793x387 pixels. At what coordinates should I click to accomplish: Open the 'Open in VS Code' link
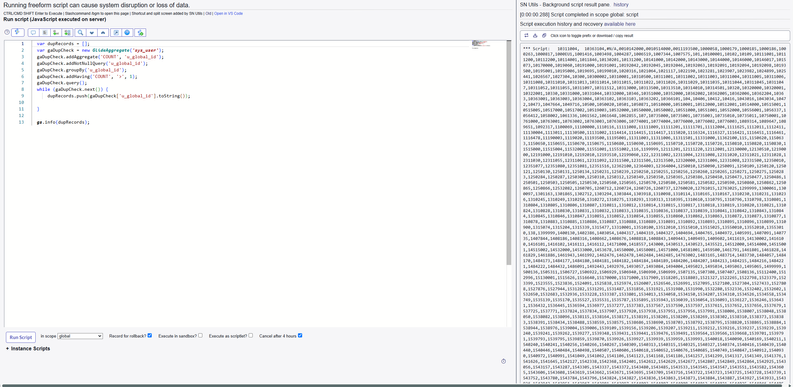coord(229,14)
